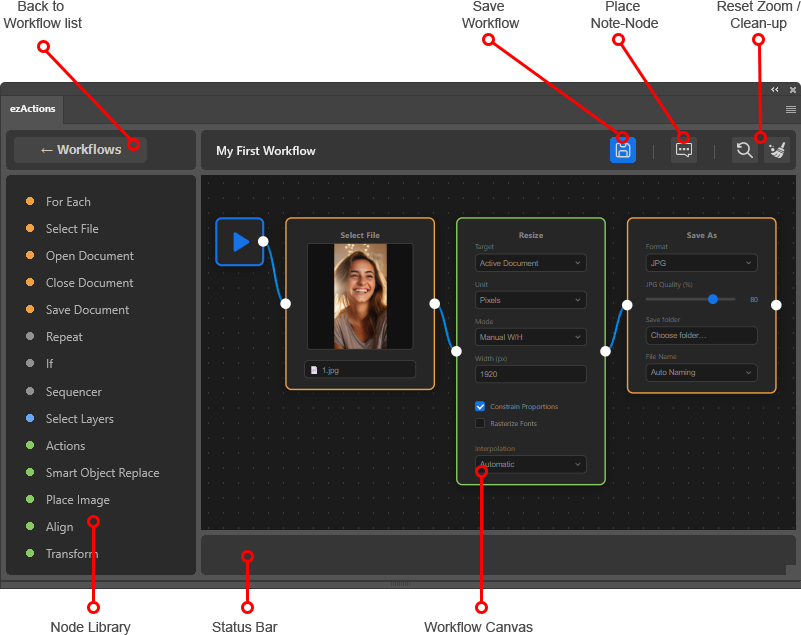
Task: Select the ezActions panel tab
Action: (x=33, y=109)
